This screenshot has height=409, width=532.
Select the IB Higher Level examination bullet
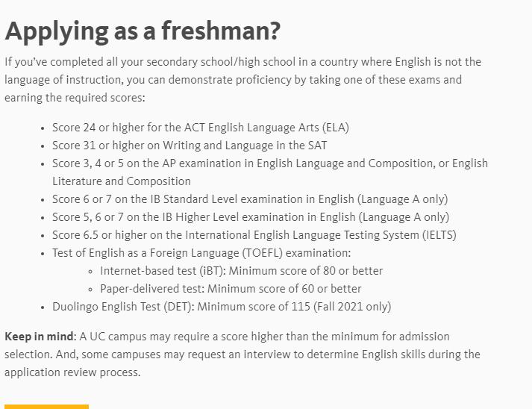[x=250, y=217]
